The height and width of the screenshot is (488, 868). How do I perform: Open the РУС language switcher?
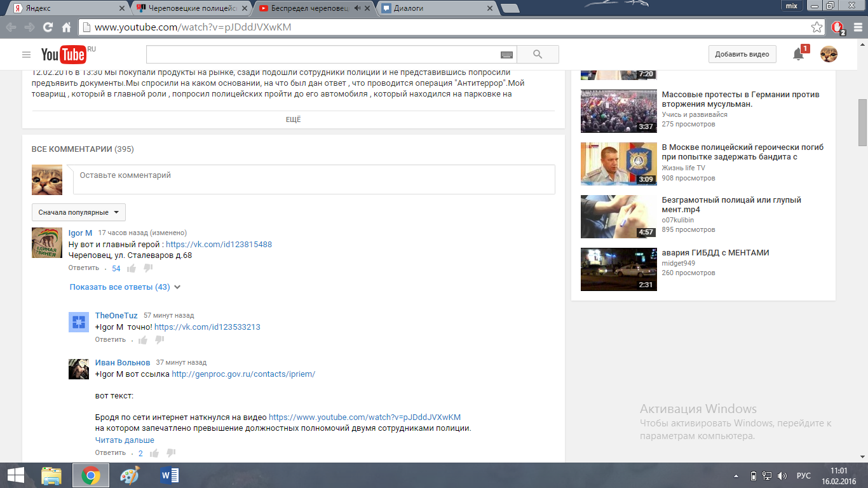click(x=804, y=476)
